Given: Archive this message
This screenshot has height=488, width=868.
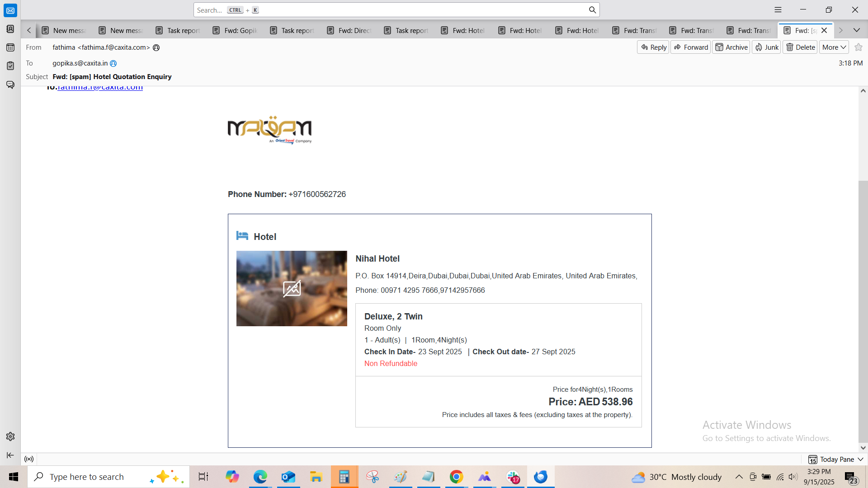Looking at the screenshot, I should tap(731, 47).
